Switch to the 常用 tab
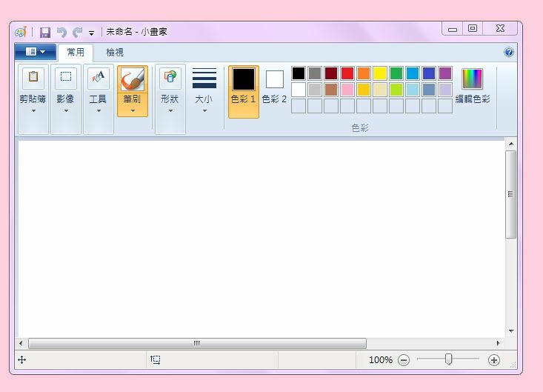The image size is (543, 392). (x=76, y=53)
